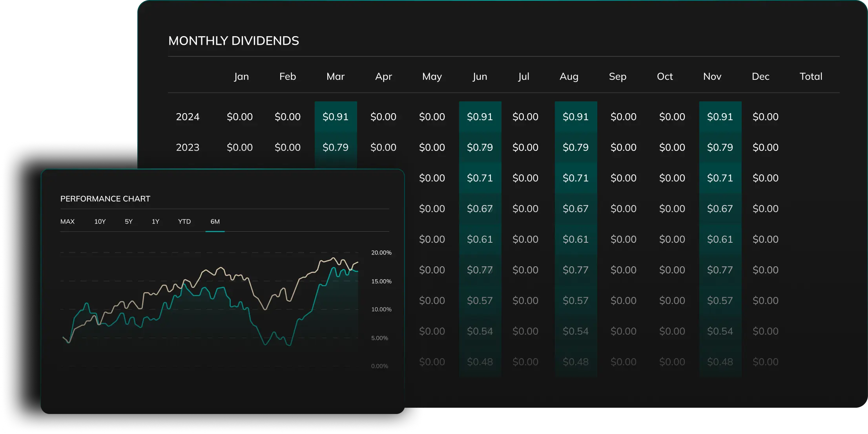Screen dimensions: 868x434
Task: Click the Performance Chart heading
Action: (x=105, y=199)
